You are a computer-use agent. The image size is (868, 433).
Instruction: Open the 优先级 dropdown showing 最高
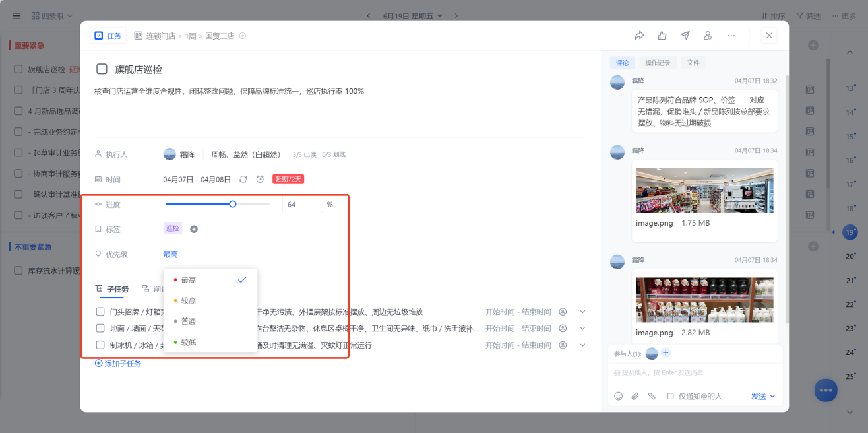170,254
